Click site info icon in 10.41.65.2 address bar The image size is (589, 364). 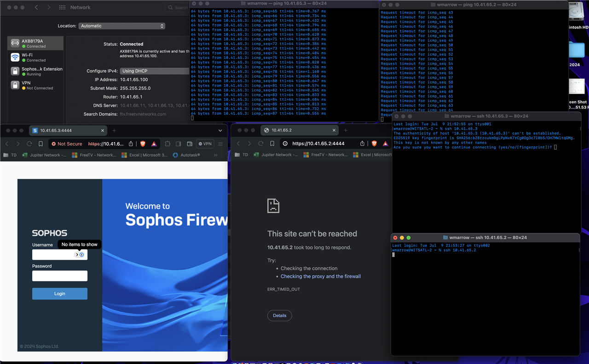pos(285,144)
